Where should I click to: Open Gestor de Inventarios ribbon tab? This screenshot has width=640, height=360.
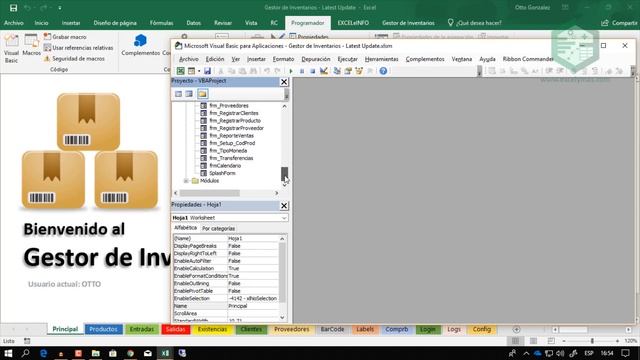408,23
